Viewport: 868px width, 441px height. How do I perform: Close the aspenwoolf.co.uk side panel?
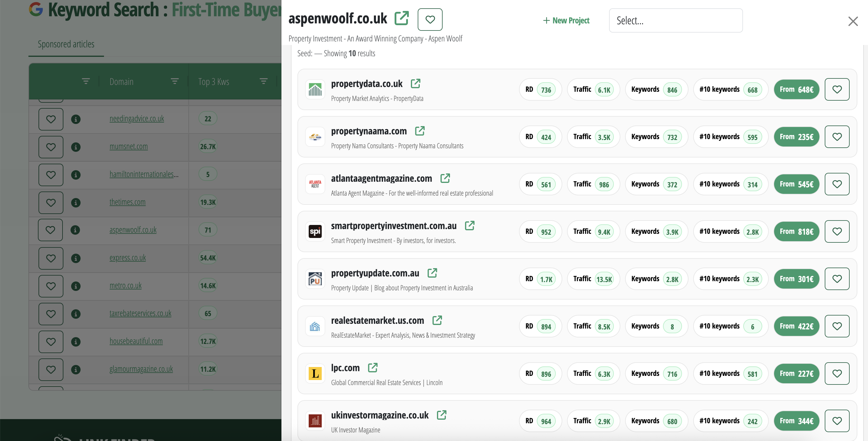(x=853, y=21)
